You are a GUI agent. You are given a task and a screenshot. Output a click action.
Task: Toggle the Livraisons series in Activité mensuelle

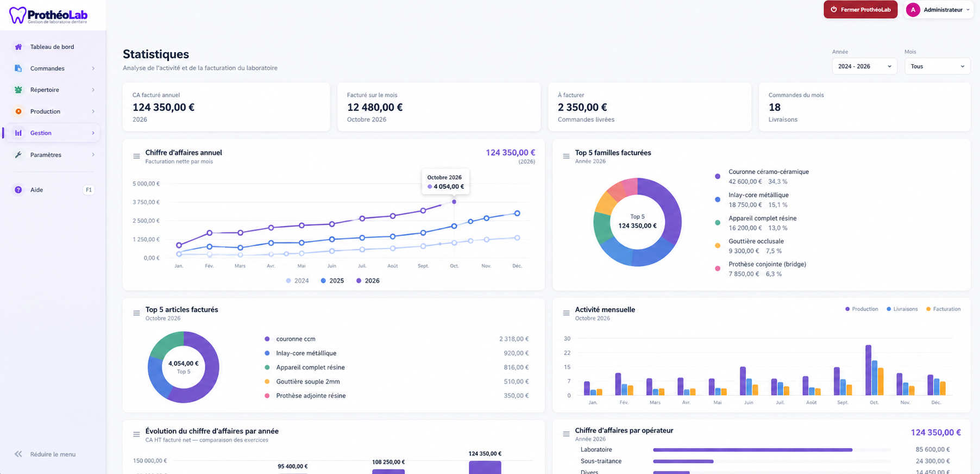click(902, 309)
